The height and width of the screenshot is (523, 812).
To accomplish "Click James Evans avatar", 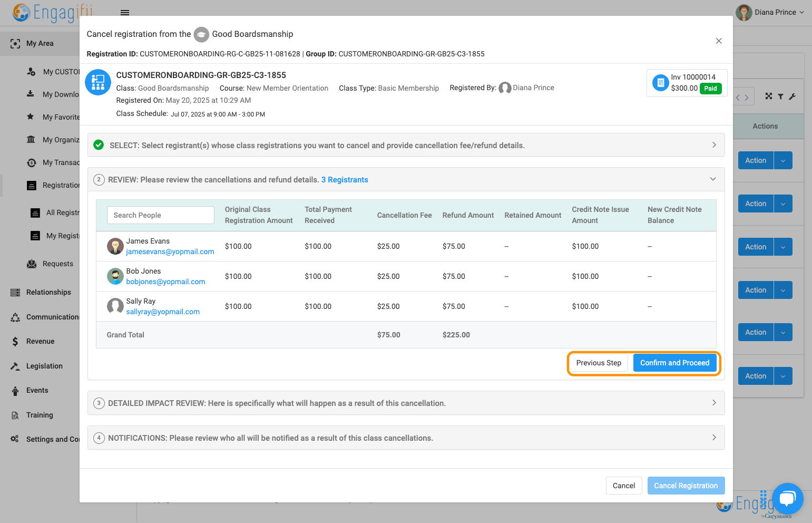I will point(115,246).
